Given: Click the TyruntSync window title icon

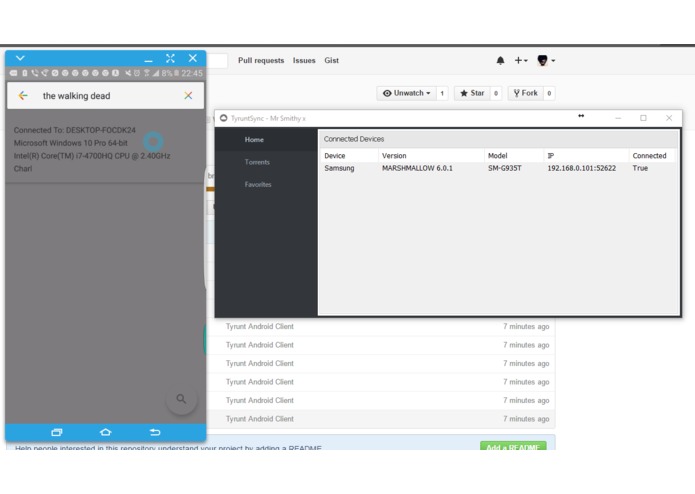Looking at the screenshot, I should [x=224, y=118].
